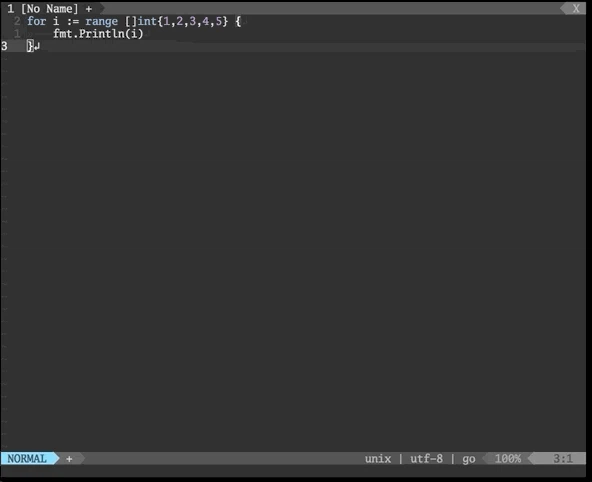Close the tab with the X button
Image resolution: width=592 pixels, height=482 pixels.
(x=576, y=9)
